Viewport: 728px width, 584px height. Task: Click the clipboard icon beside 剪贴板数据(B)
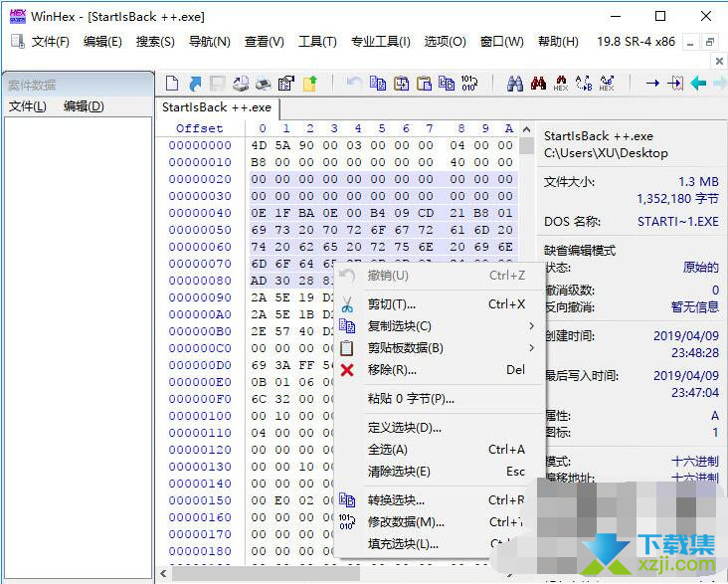click(347, 348)
